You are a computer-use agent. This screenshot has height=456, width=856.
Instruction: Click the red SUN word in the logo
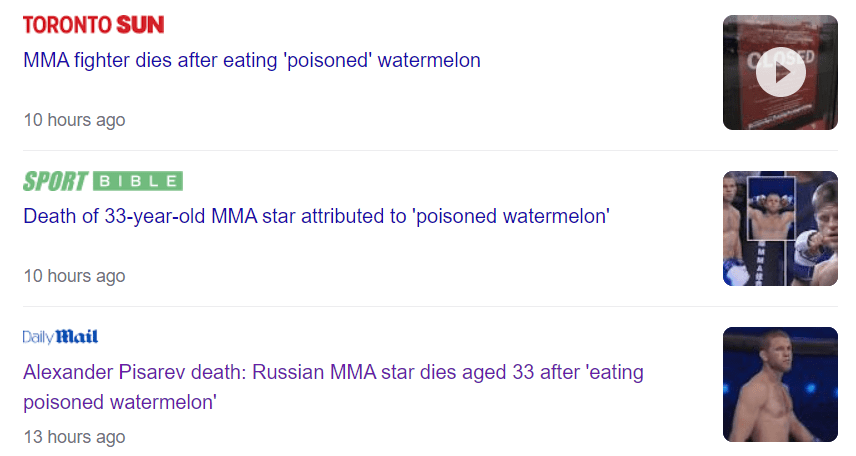pyautogui.click(x=140, y=25)
